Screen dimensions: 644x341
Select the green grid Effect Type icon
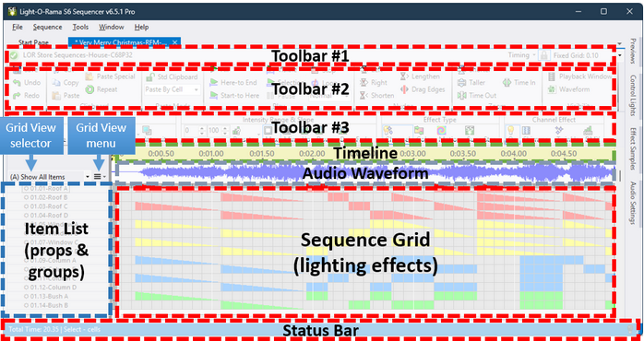(470, 131)
